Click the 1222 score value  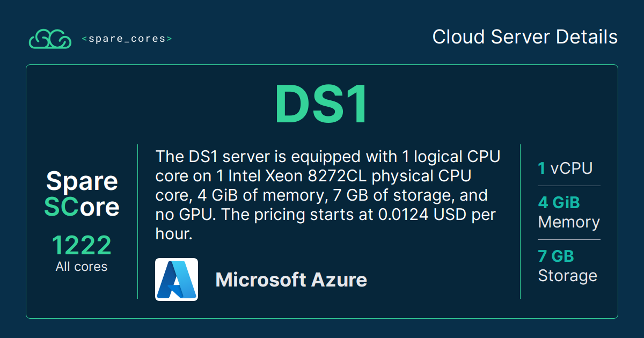pos(82,246)
